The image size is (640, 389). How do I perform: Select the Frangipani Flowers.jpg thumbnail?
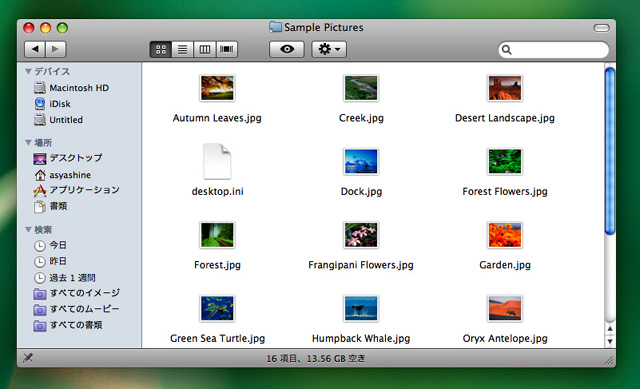coord(361,235)
